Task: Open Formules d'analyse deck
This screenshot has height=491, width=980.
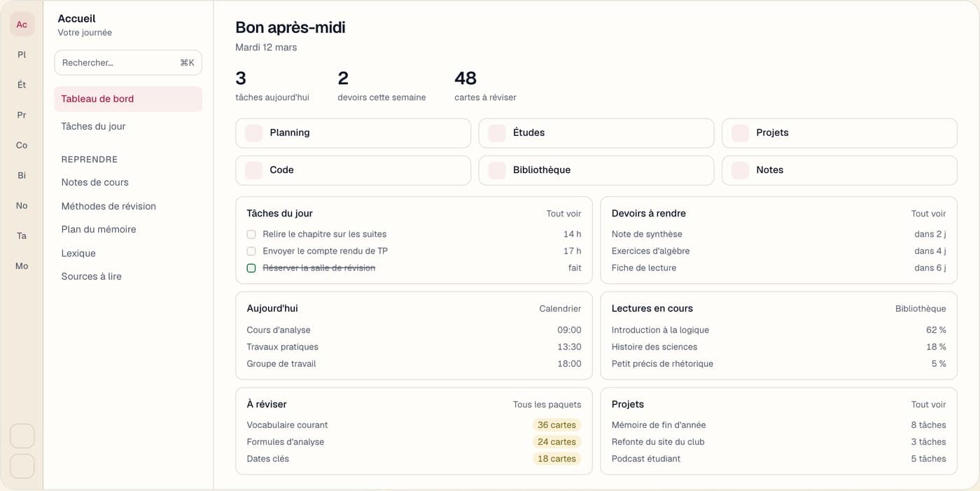Action: coord(414,442)
